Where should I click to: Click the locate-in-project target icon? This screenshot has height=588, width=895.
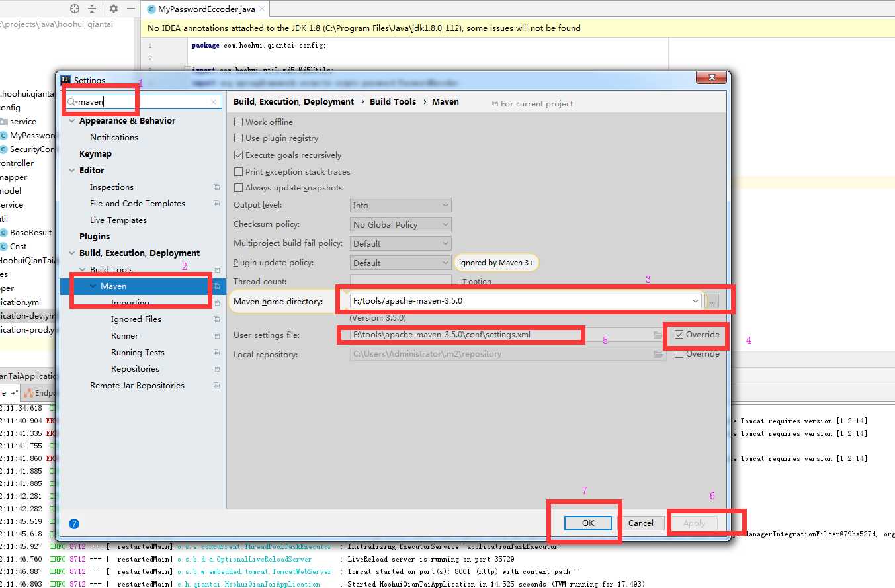click(x=75, y=9)
